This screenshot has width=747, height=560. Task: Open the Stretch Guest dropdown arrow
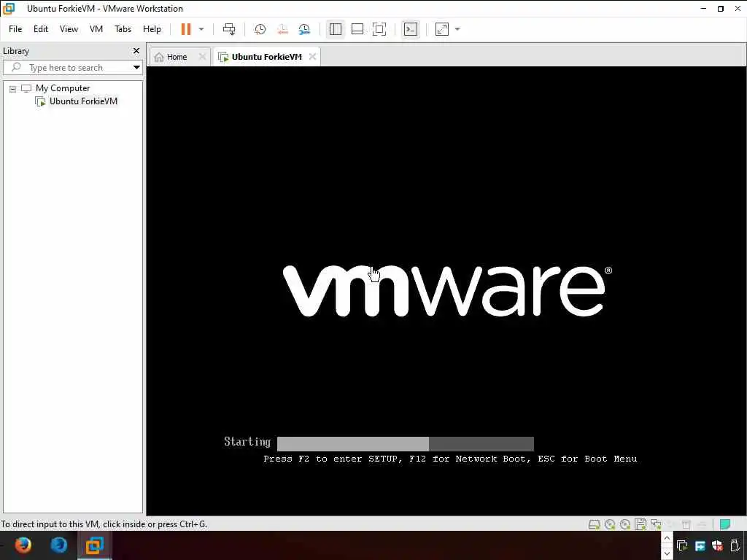(x=457, y=29)
